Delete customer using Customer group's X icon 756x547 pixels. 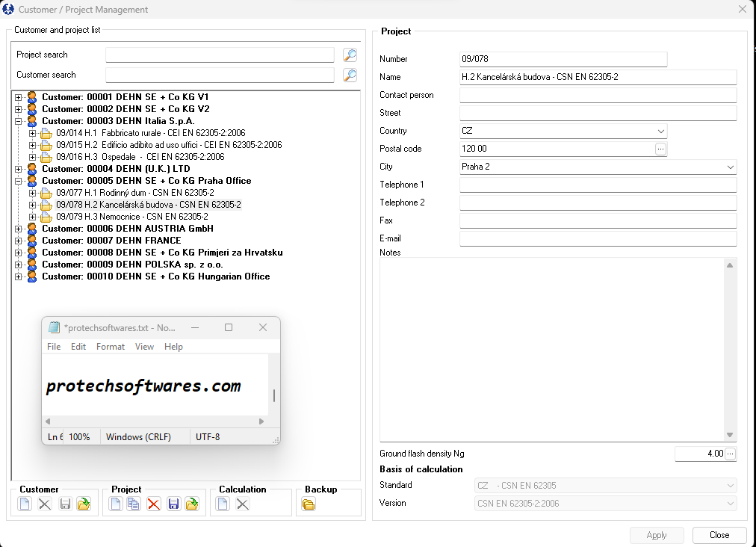[45, 504]
